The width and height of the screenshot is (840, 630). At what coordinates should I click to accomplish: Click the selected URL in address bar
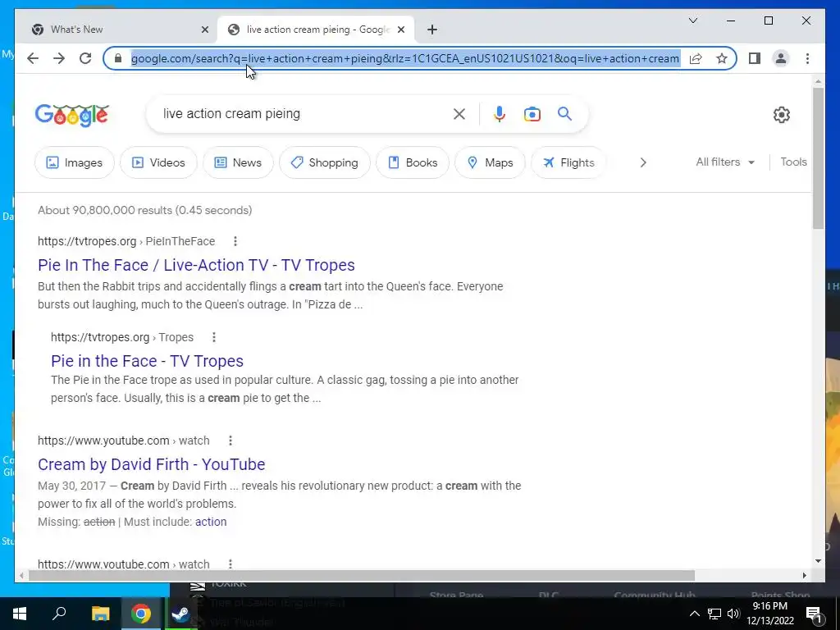pyautogui.click(x=405, y=58)
